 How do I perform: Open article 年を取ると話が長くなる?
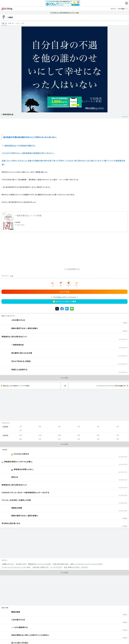[11, 523]
